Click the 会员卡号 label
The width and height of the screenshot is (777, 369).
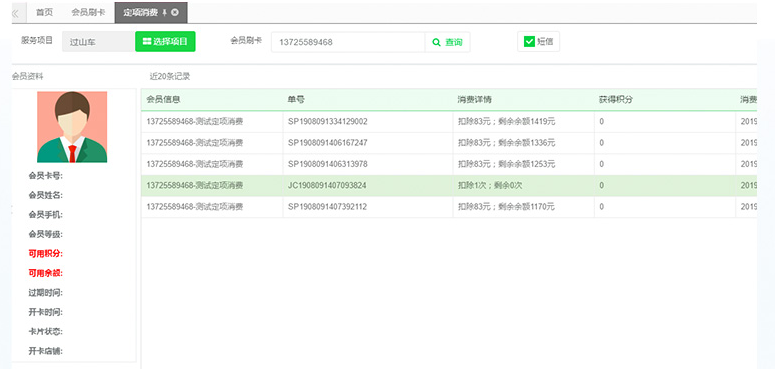46,175
